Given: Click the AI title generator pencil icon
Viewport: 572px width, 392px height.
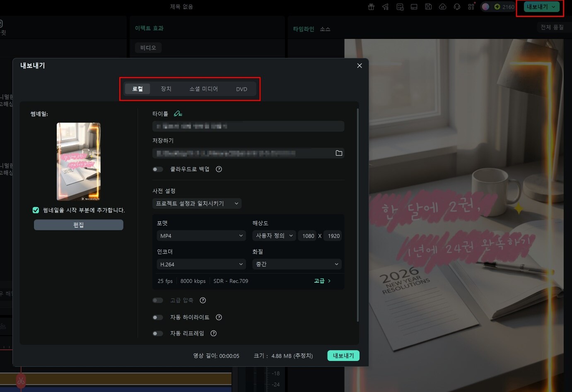Looking at the screenshot, I should [178, 114].
